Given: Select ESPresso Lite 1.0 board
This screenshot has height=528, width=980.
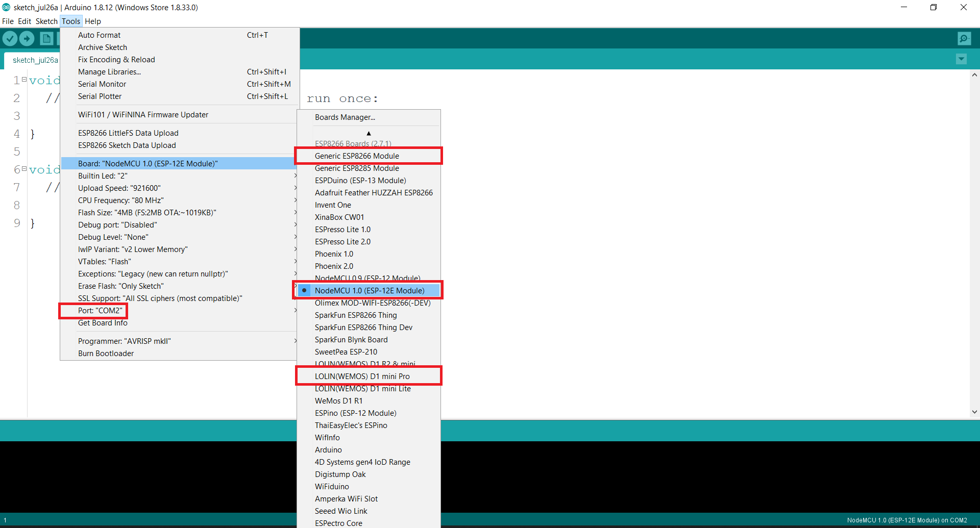Looking at the screenshot, I should pyautogui.click(x=369, y=230).
